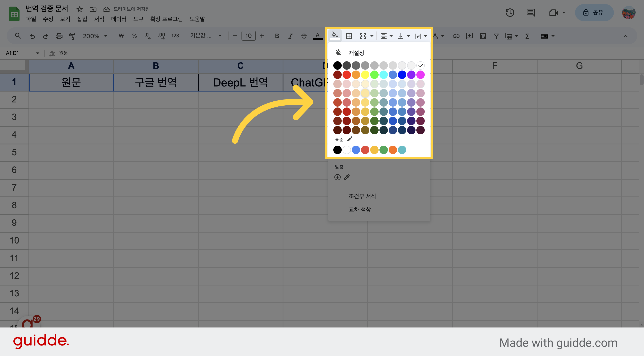The height and width of the screenshot is (356, 644).
Task: Click the fill color bucket icon
Action: click(x=335, y=35)
